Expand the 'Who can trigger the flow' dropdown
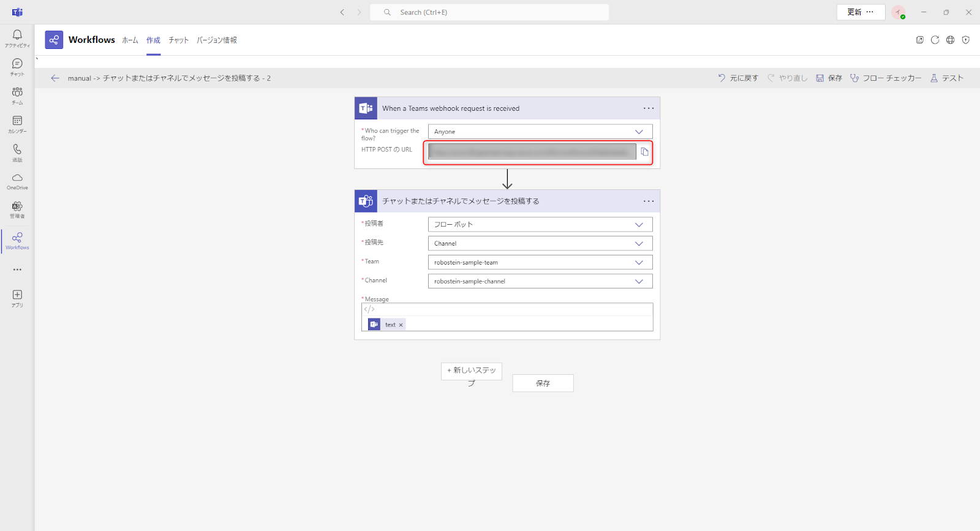The image size is (980, 531). [540, 132]
